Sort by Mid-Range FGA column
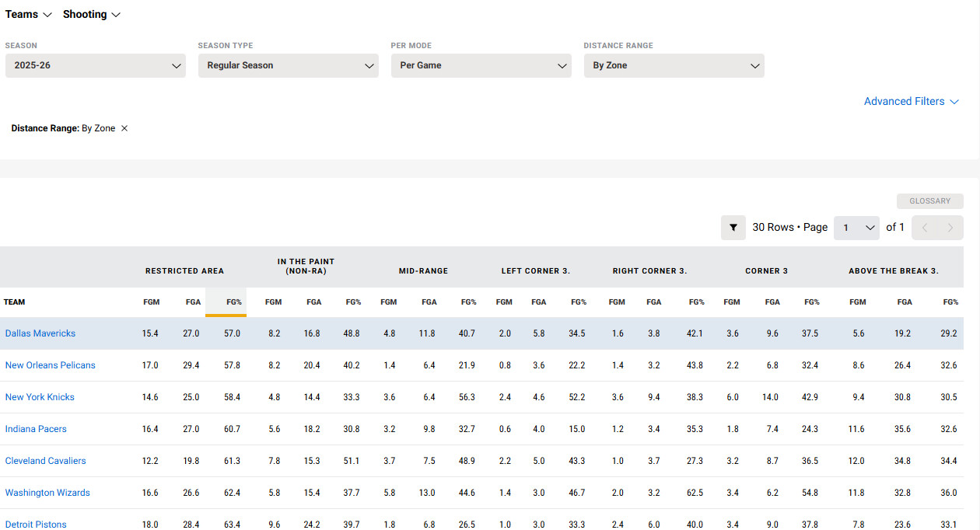980x530 pixels. point(429,302)
